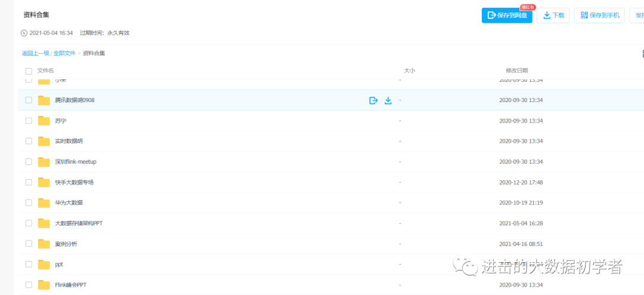Select the 实时数据胡 row checkbox

click(x=29, y=141)
